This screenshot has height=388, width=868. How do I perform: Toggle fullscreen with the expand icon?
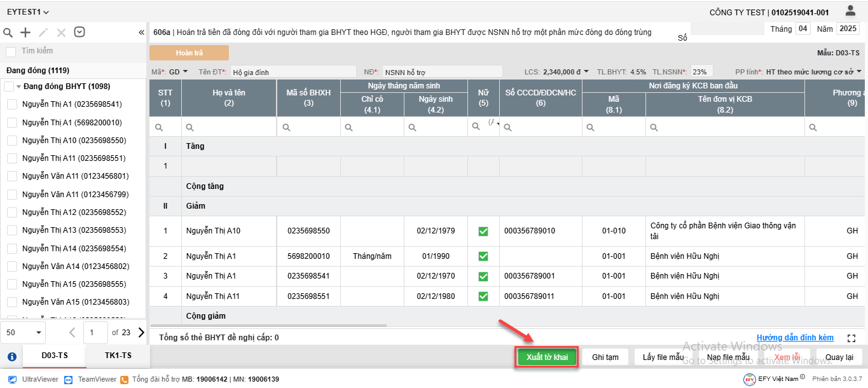[852, 338]
